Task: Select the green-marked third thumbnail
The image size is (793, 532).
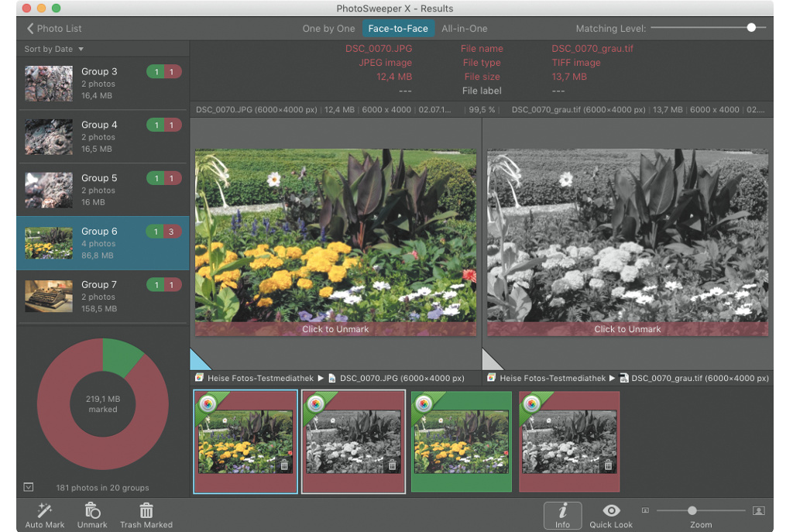Action: point(461,441)
